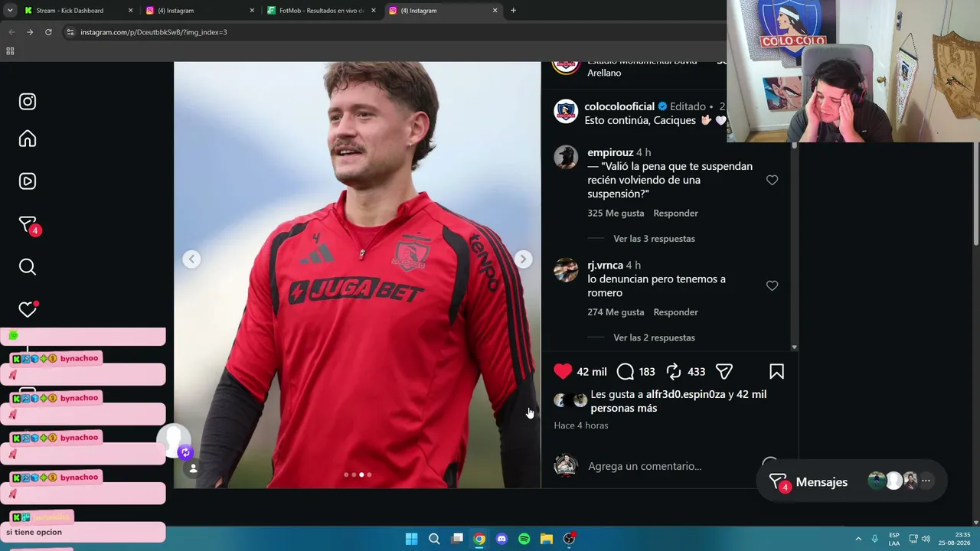Reload the Instagram page

point(48,32)
